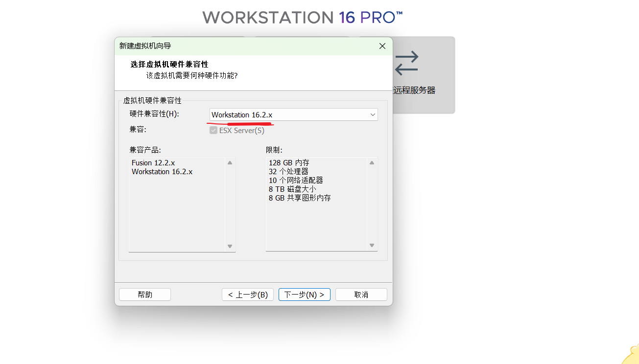Viewport: 639px width, 364px height.
Task: Click compatible products list scroll up arrow
Action: click(230, 163)
